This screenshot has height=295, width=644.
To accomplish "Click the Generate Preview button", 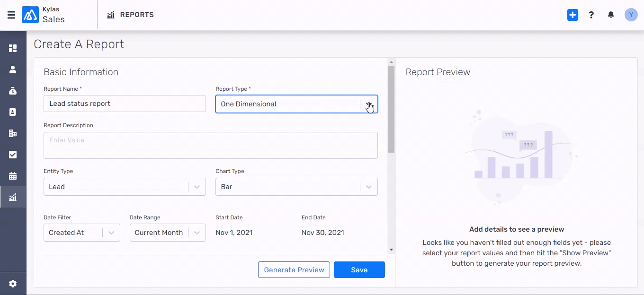I will pos(294,270).
